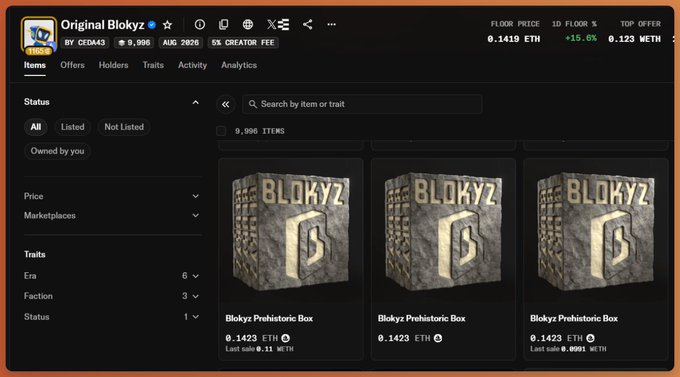The height and width of the screenshot is (377, 680).
Task: Favorite the collection with the star icon
Action: pyautogui.click(x=167, y=25)
